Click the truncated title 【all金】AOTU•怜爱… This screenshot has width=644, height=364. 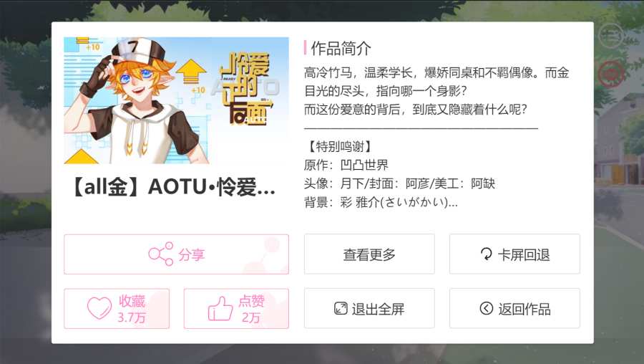click(173, 187)
